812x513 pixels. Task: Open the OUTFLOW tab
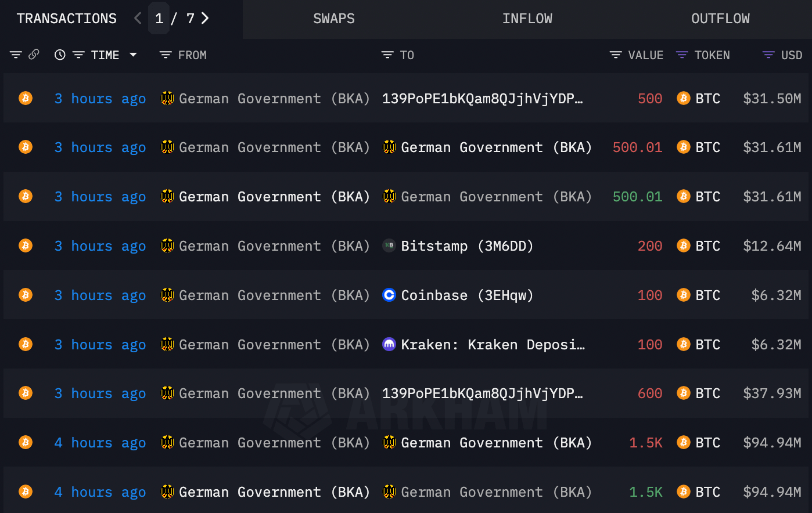(x=720, y=19)
